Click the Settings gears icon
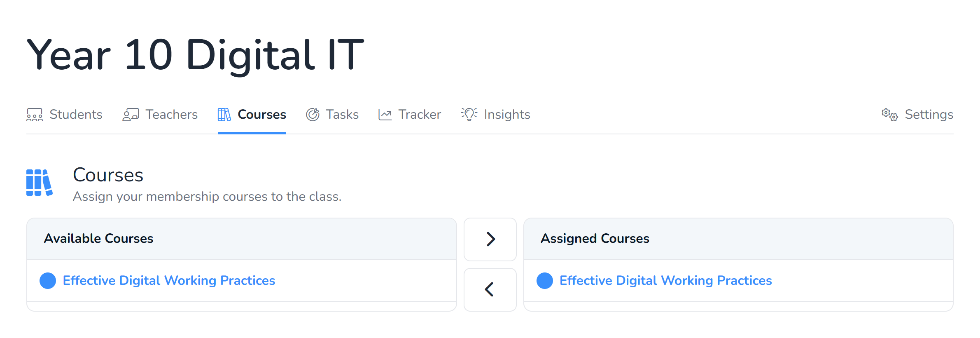 tap(889, 115)
